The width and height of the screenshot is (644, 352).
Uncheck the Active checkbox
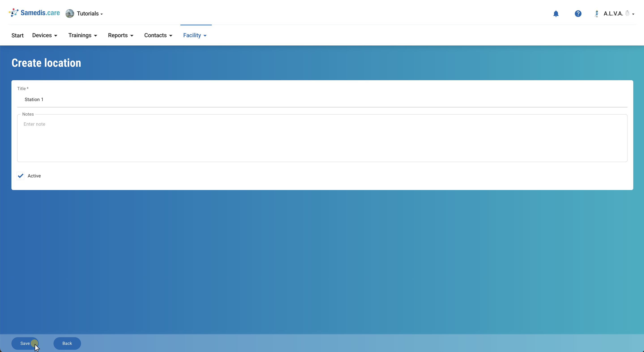click(x=21, y=176)
